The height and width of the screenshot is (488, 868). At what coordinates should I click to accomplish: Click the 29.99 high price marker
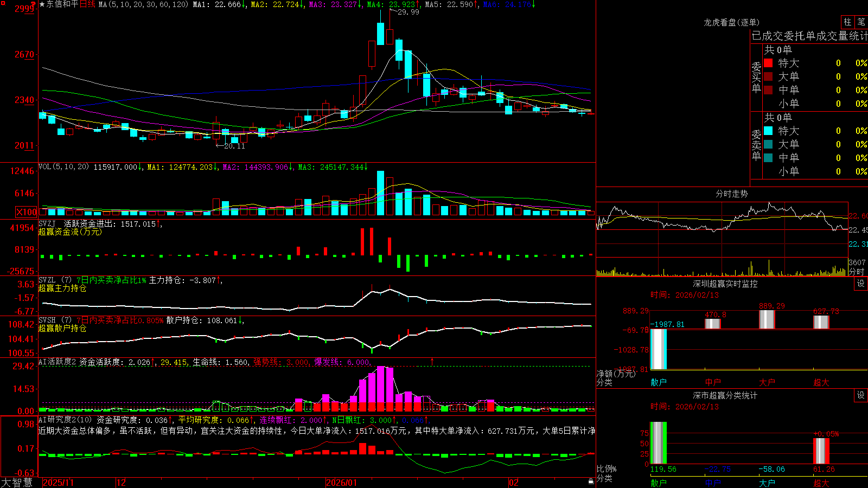408,12
